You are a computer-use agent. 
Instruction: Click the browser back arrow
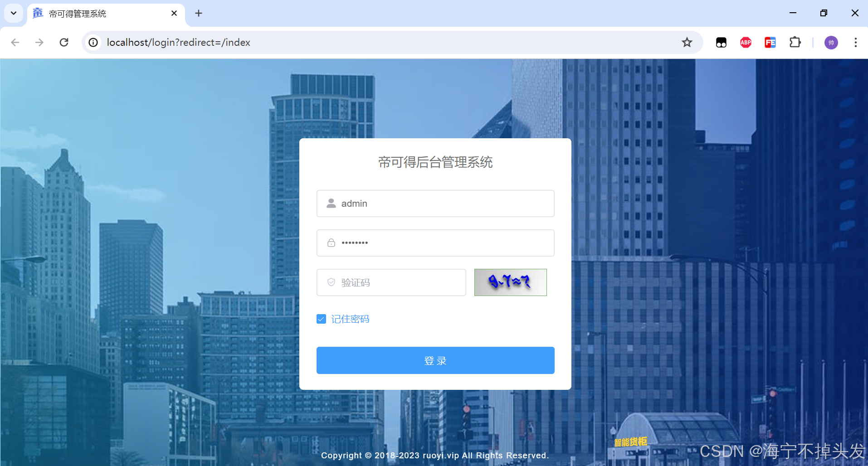(x=15, y=42)
